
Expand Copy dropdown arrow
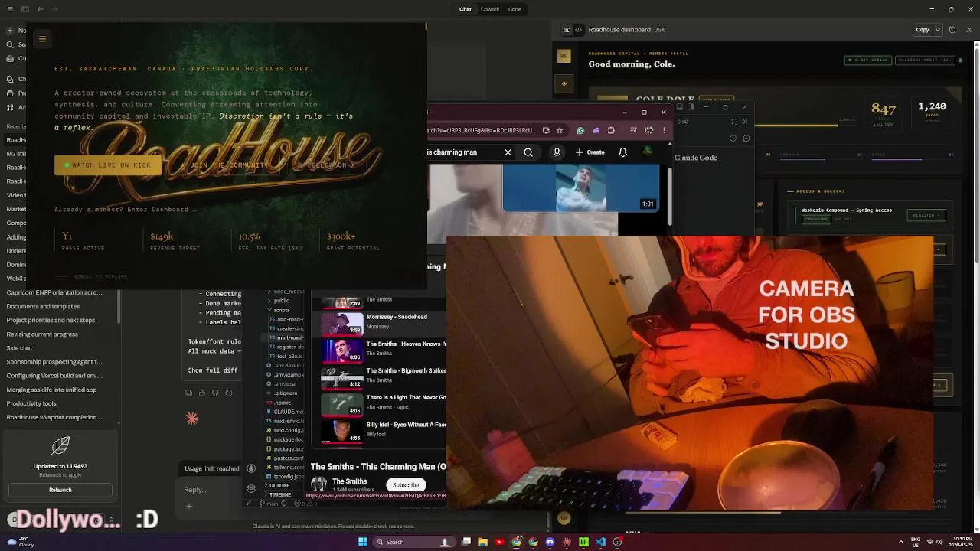pos(938,30)
